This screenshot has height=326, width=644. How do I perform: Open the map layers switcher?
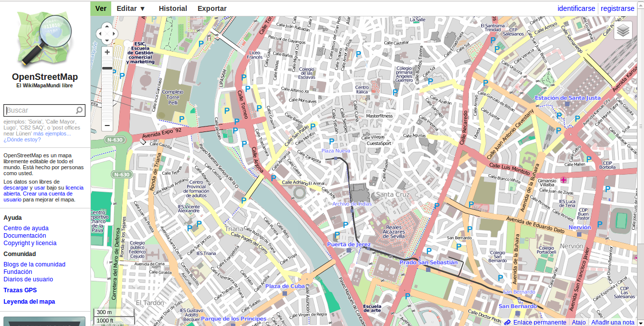(x=623, y=31)
